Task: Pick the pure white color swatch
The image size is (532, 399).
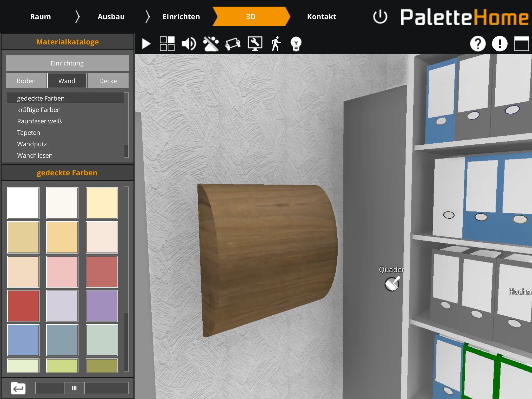Action: tap(23, 203)
